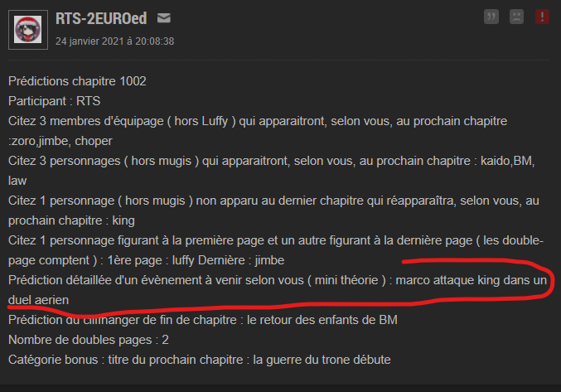Image resolution: width=561 pixels, height=392 pixels.
Task: Click the "Participant : RTS" text line
Action: coord(55,101)
